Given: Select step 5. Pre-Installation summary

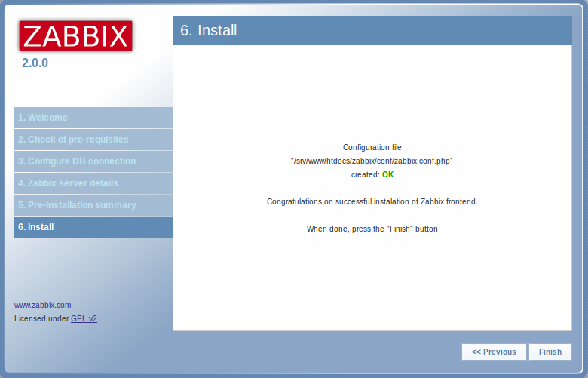Looking at the screenshot, I should point(93,205).
